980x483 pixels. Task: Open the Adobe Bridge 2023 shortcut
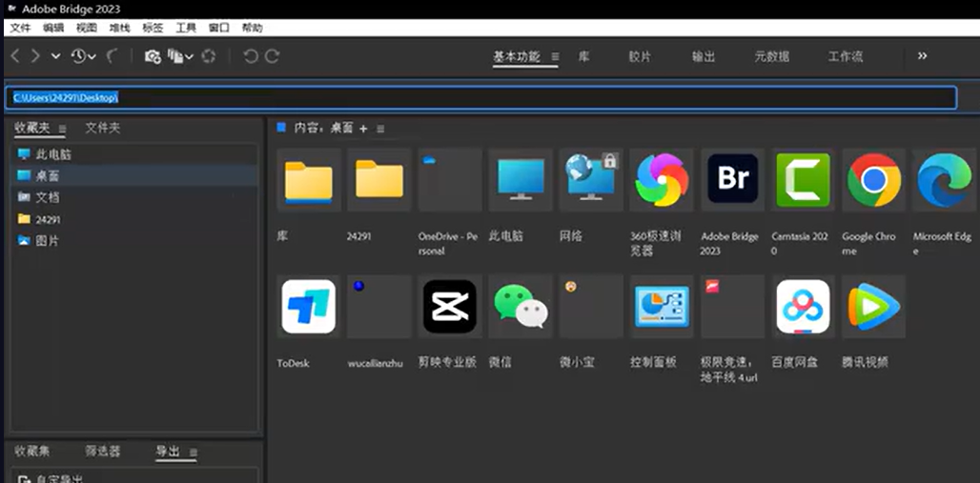tap(733, 180)
